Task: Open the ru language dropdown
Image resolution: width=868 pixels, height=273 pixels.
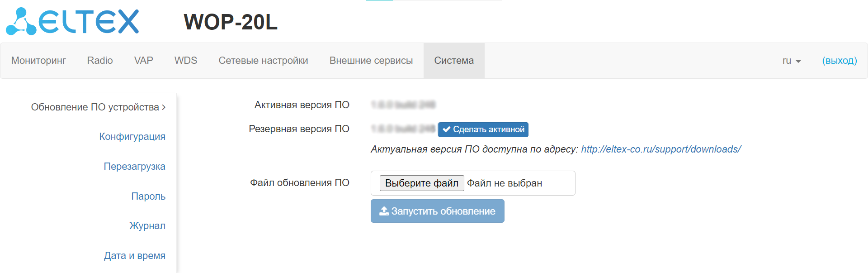Action: [x=791, y=61]
